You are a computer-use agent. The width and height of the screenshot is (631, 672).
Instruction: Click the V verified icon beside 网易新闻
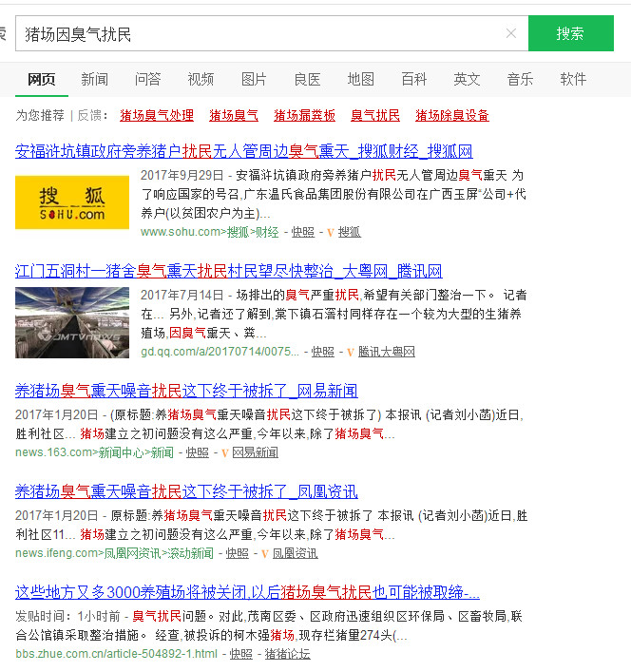[225, 453]
